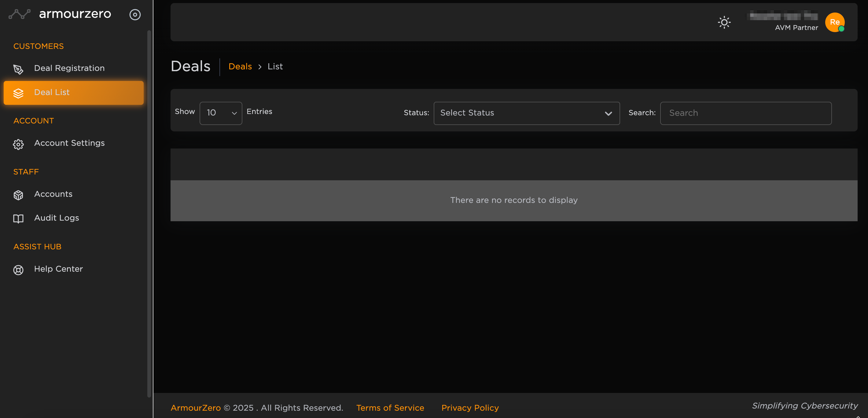Click the Accounts box icon
Screen dimensions: 868x418
click(18, 195)
